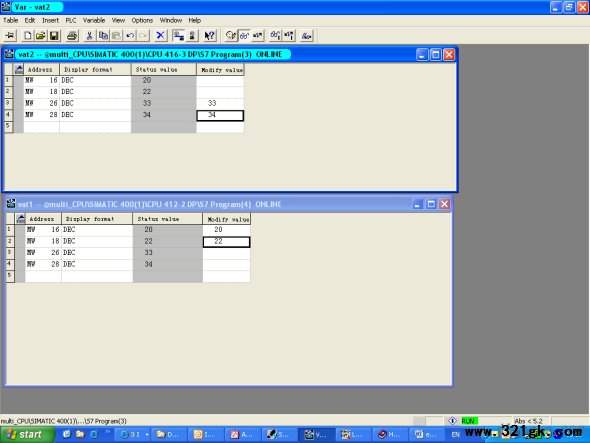Screen dimensions: 590x443
Task: Click the New variable table icon
Action: (x=27, y=36)
